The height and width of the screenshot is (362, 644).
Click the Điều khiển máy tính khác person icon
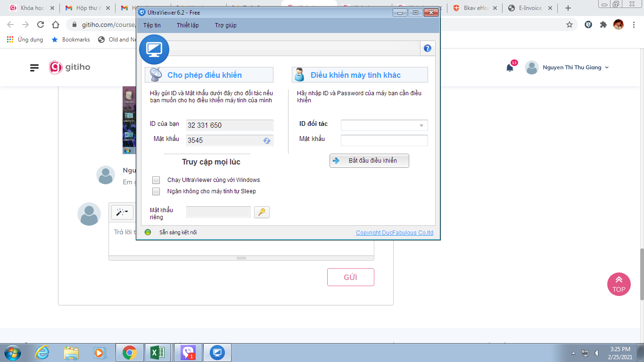[299, 74]
